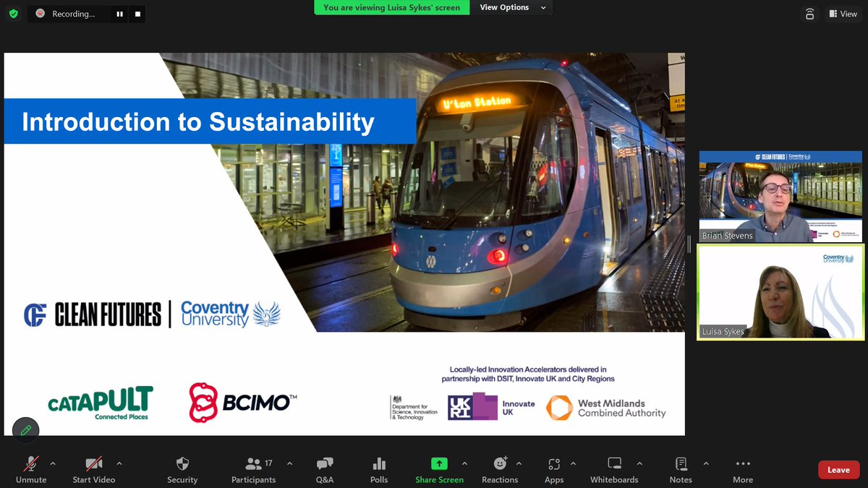
Task: Open the View layout menu
Action: coord(843,14)
